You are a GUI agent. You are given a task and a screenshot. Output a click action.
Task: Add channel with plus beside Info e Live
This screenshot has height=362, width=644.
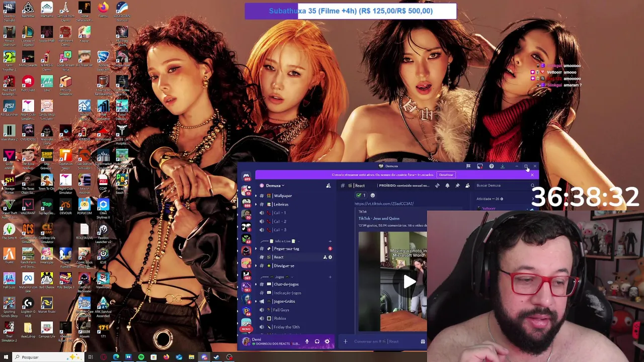pyautogui.click(x=330, y=241)
